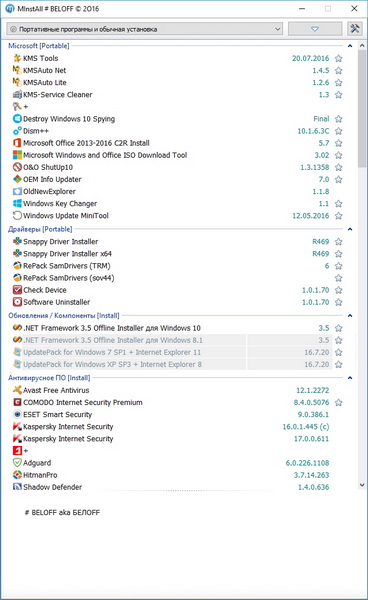
Task: Toggle the star for KMSAuto Net
Action: click(339, 70)
